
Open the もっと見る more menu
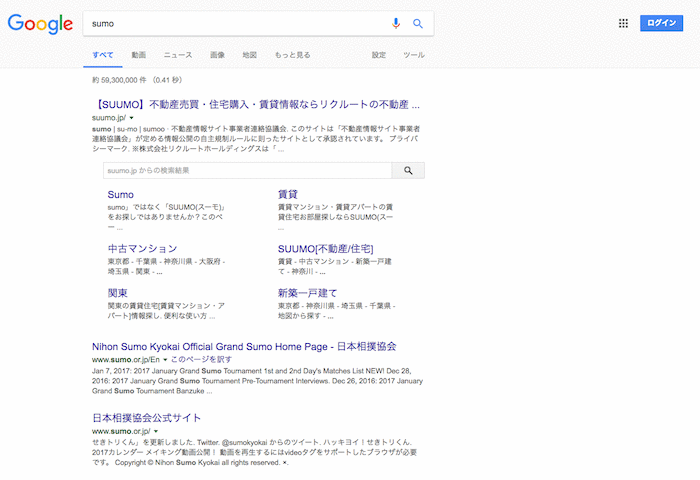pyautogui.click(x=292, y=55)
